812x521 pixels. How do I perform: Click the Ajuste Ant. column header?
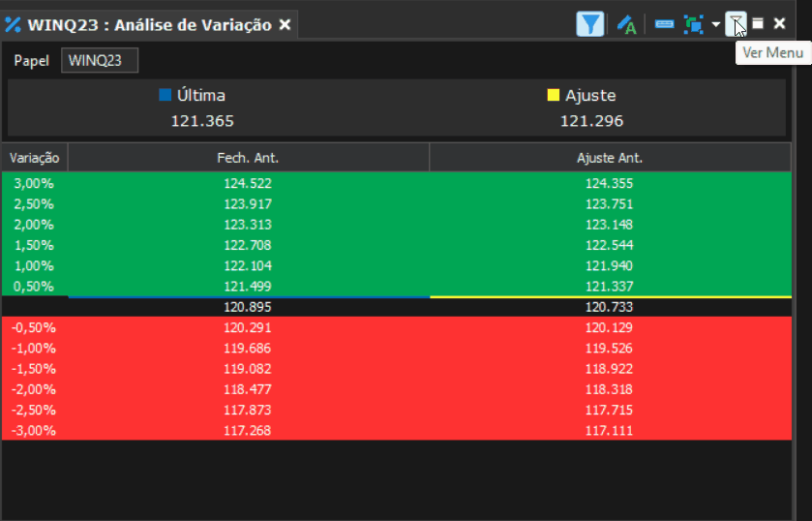tap(610, 158)
